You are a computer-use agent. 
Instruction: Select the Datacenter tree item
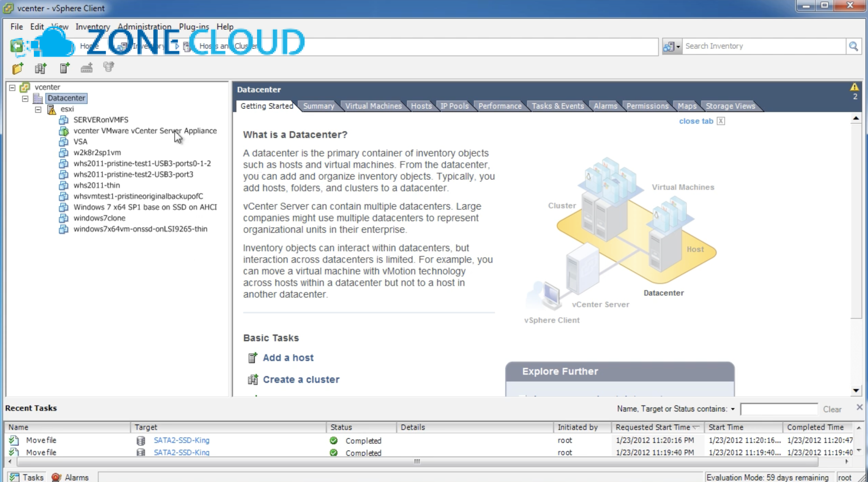click(66, 98)
